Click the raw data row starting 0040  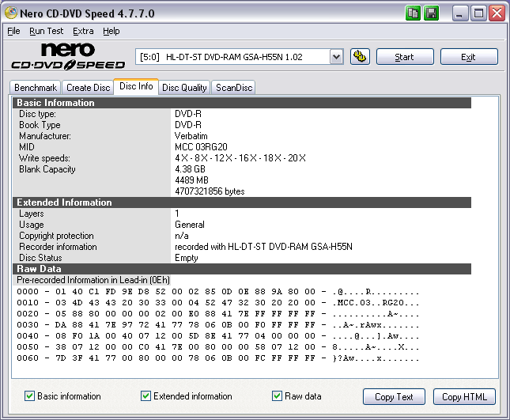[217, 335]
